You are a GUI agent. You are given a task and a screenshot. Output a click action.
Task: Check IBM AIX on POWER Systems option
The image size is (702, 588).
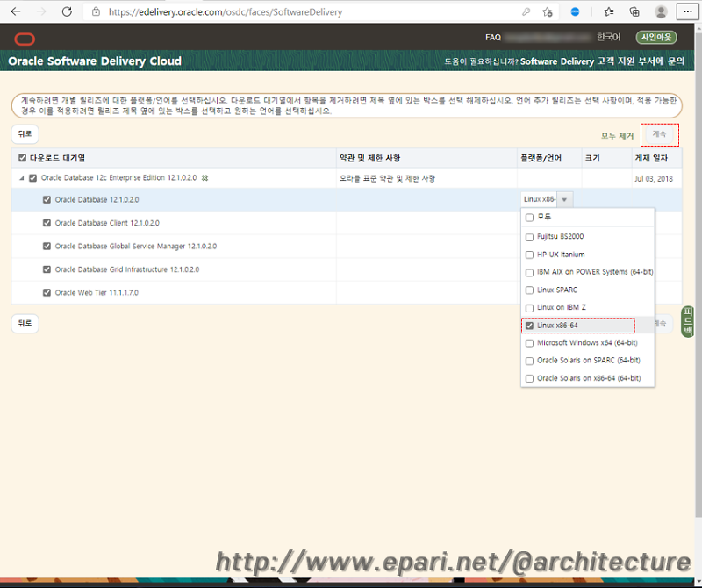pos(529,273)
